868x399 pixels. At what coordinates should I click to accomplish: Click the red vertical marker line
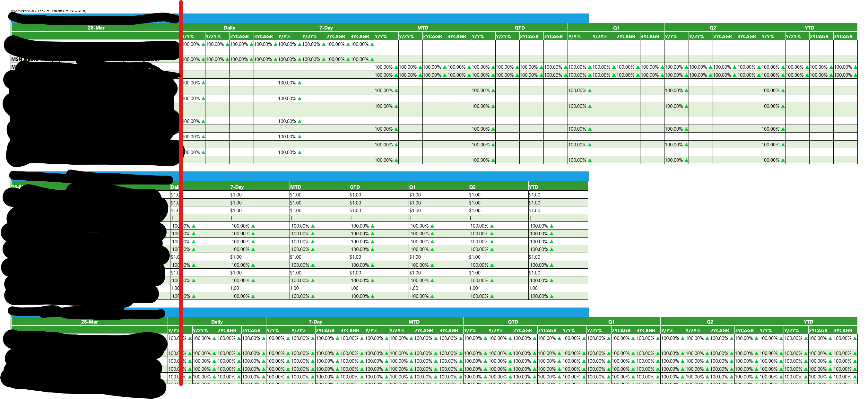181,202
